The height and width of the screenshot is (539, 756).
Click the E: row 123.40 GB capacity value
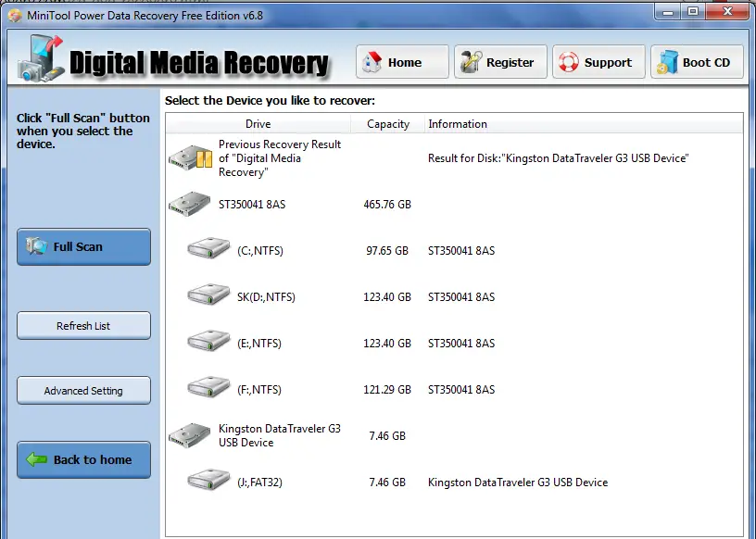click(387, 344)
